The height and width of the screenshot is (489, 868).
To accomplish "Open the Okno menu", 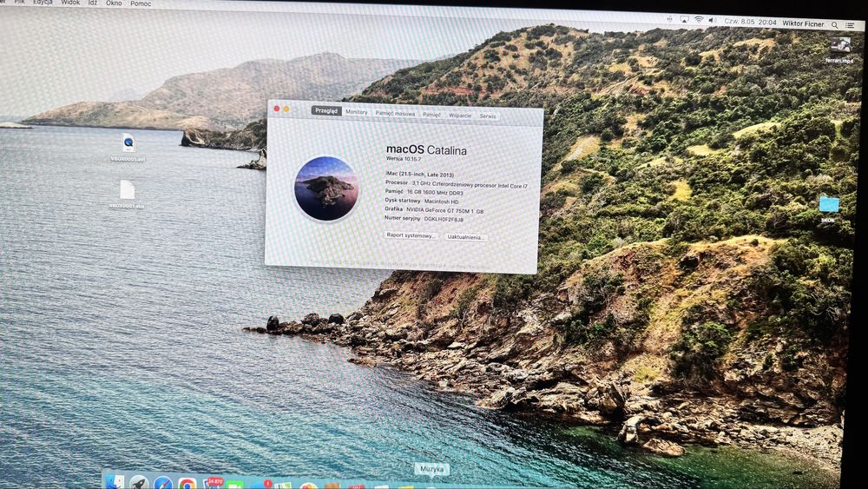I will pos(114,3).
